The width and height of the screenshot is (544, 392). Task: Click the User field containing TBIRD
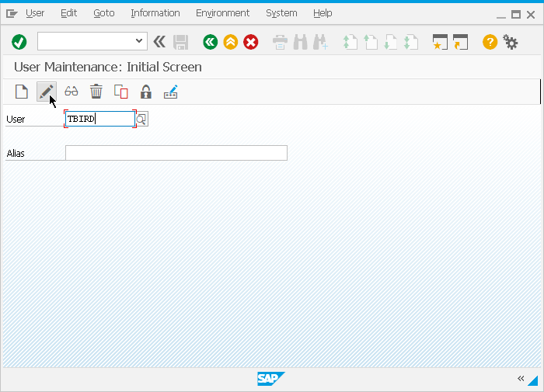point(100,119)
